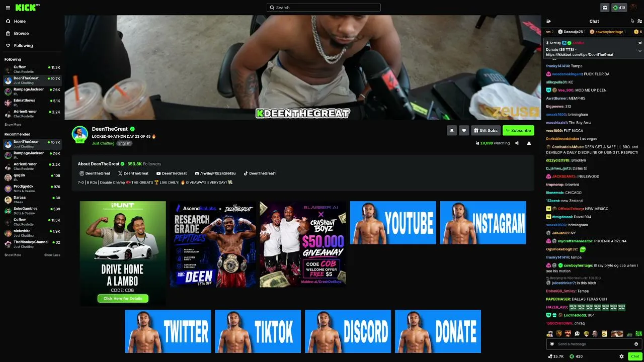
Task: Expand the pinned Donate message chevron
Action: pos(640,51)
